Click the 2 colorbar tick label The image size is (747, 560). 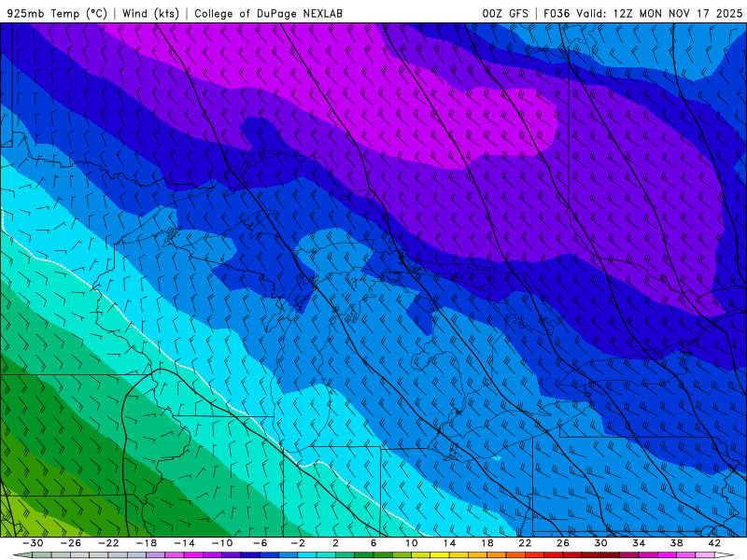pos(335,543)
